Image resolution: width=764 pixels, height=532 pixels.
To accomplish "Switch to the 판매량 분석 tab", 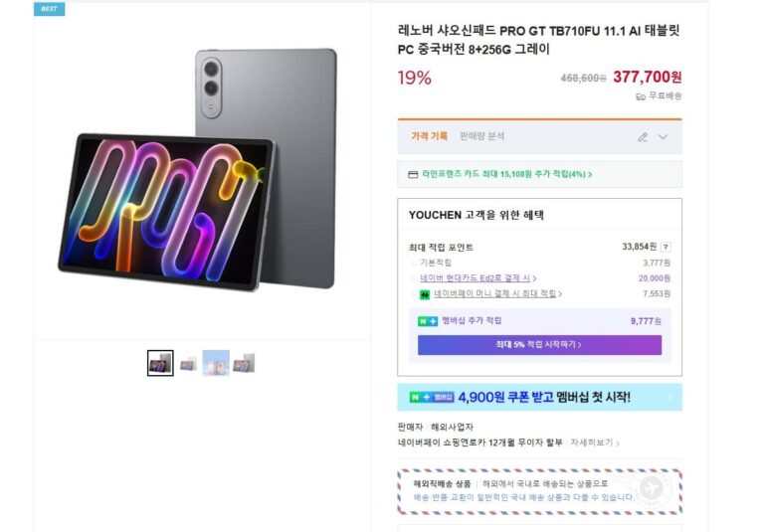I will pos(482,136).
